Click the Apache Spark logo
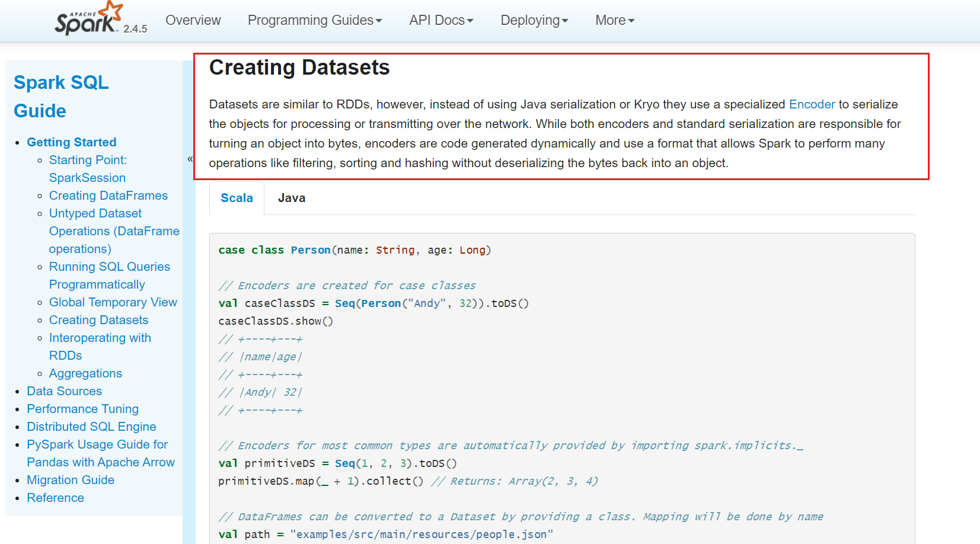The width and height of the screenshot is (980, 544). click(x=89, y=18)
